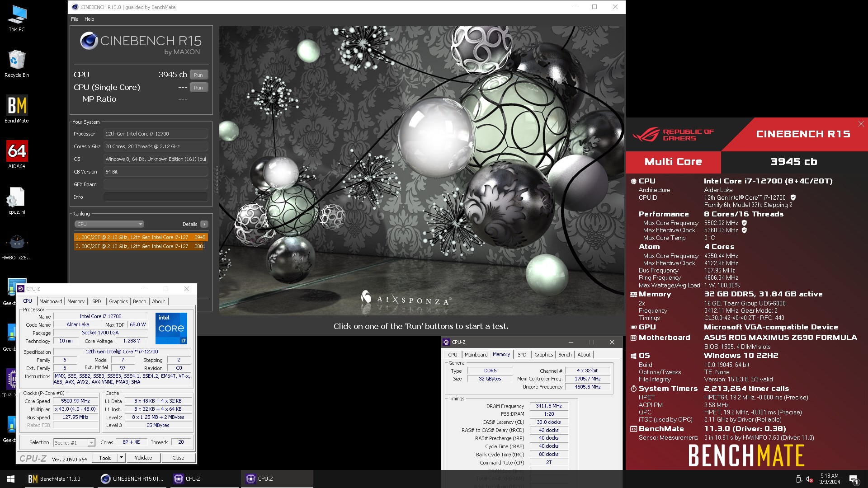Run the CPU multi-core test
868x488 pixels.
pos(198,75)
